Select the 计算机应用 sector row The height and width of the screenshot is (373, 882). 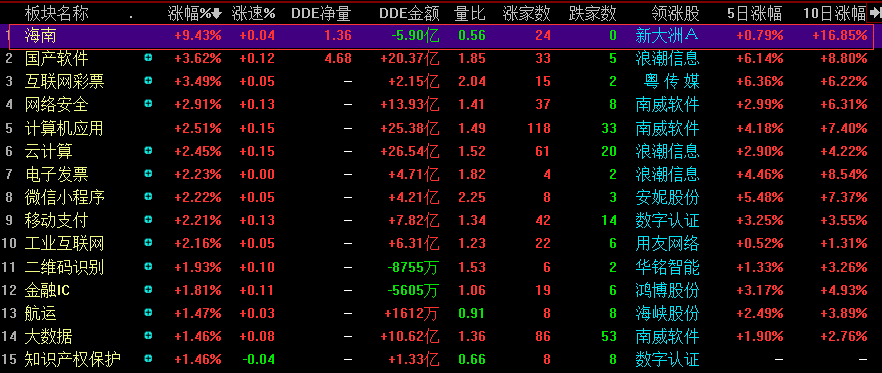(441, 128)
